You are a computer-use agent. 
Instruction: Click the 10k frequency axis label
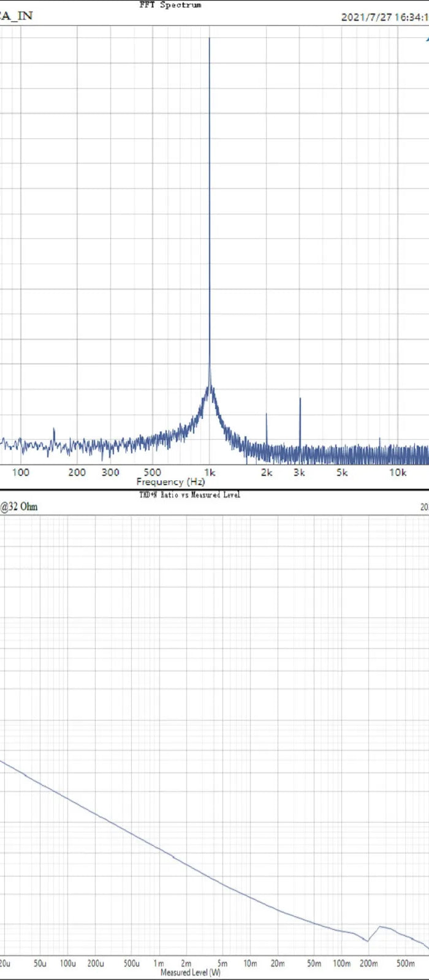(x=398, y=472)
